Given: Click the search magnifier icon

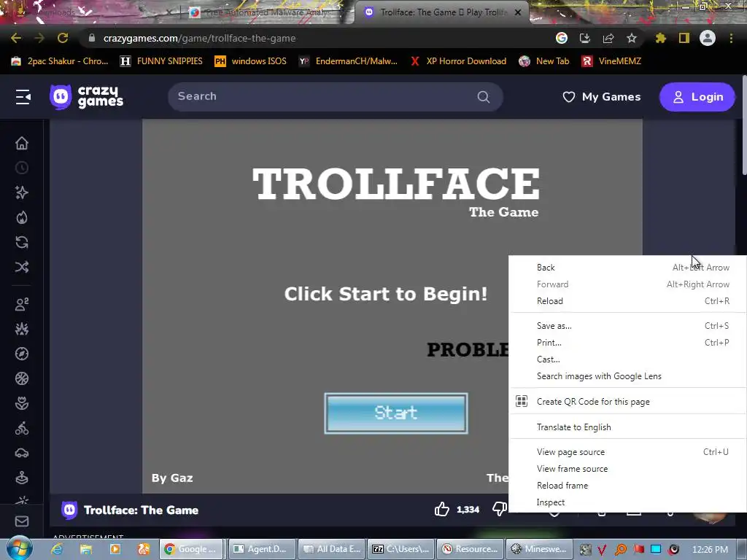Looking at the screenshot, I should (x=483, y=97).
